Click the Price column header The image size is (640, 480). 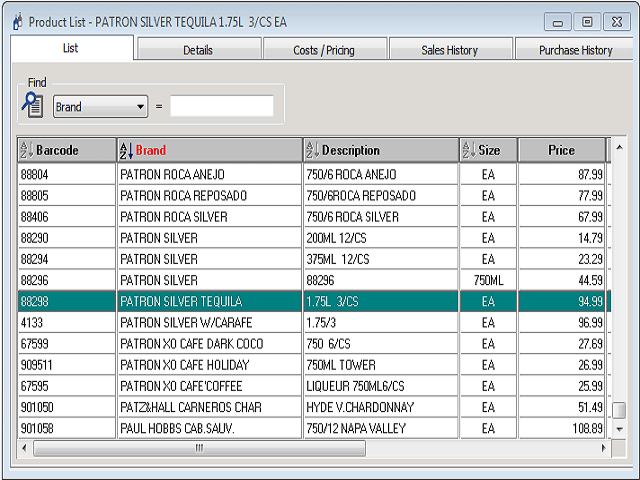(x=561, y=151)
